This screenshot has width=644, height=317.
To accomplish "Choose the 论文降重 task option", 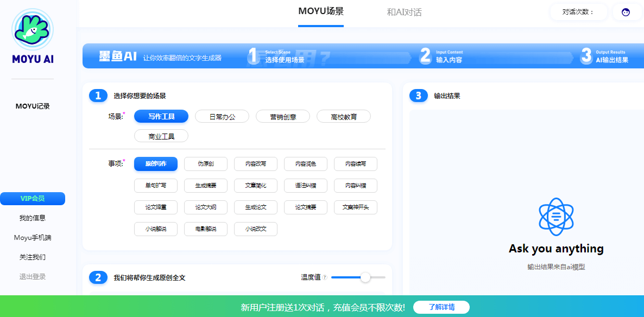I will click(x=156, y=207).
